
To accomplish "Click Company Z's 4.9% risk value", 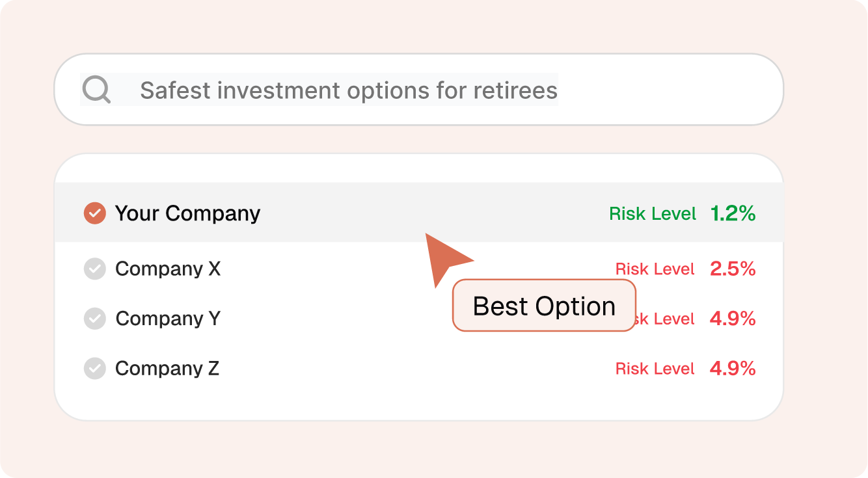I will [733, 369].
